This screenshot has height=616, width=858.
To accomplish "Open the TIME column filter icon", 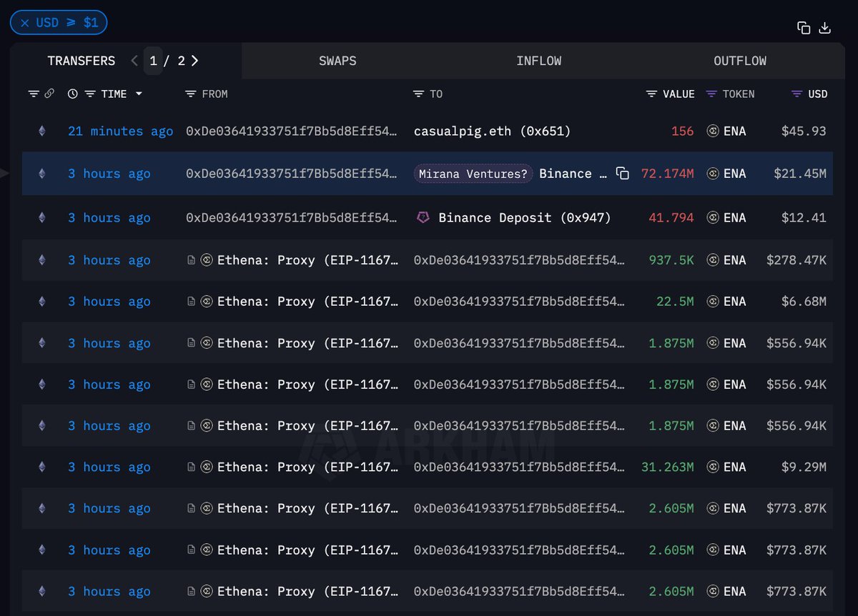I will (x=90, y=94).
